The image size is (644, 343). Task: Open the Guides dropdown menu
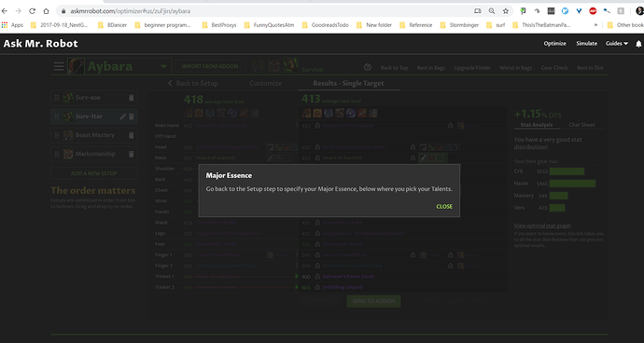(x=617, y=44)
